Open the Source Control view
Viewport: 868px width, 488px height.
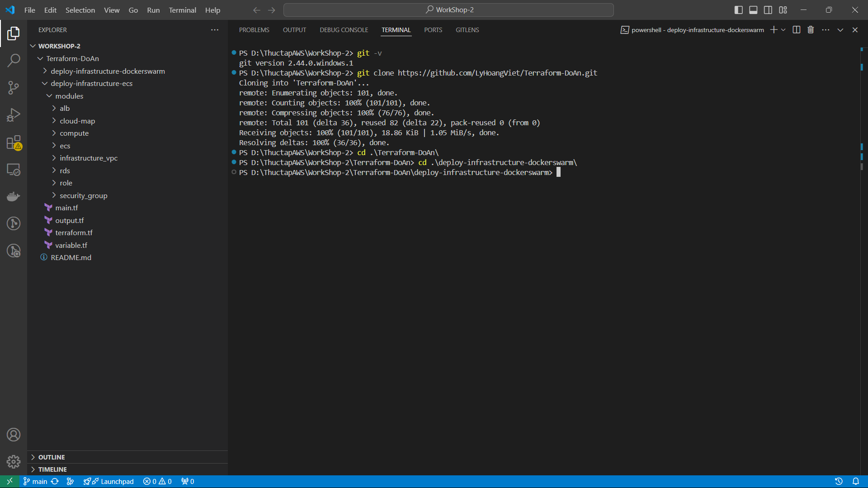tap(14, 87)
